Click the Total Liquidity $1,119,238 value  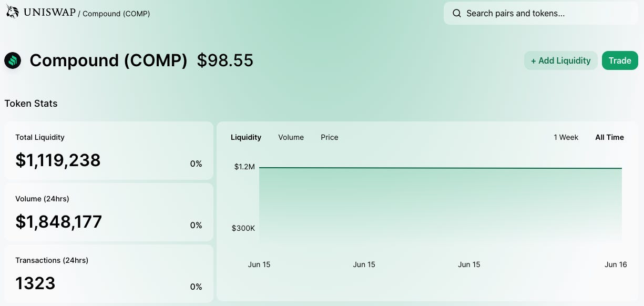[x=58, y=160]
